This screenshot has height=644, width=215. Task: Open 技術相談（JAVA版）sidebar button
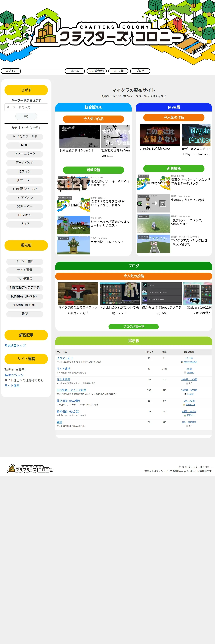tap(25, 296)
